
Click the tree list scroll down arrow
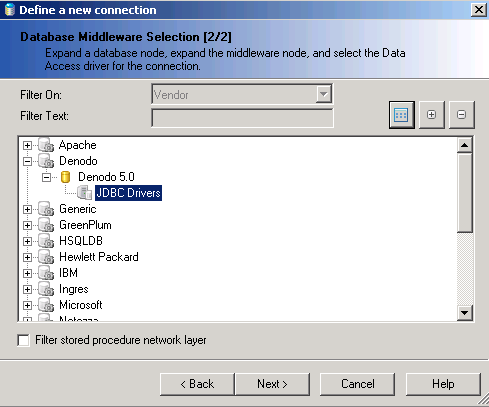[x=465, y=313]
